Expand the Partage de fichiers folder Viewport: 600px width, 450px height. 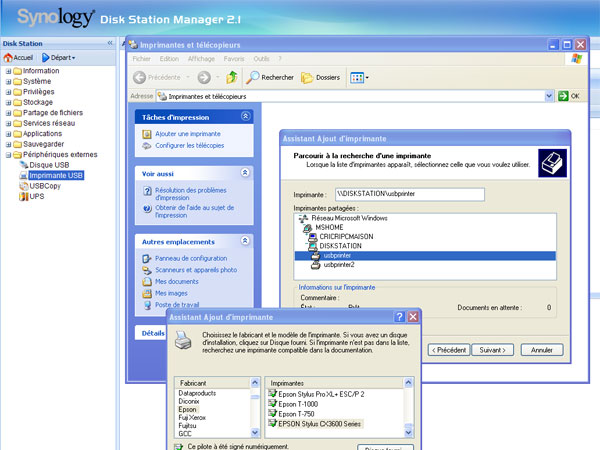click(x=8, y=113)
